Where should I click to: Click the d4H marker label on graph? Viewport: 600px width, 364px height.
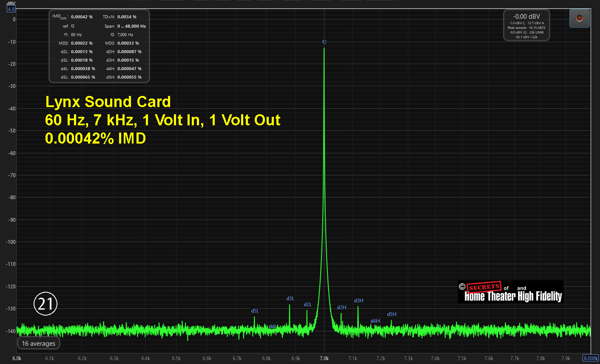tap(375, 321)
